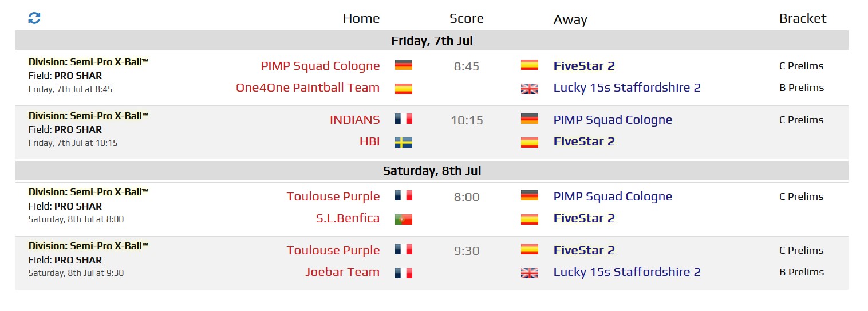Open One4One Paintball Team link
This screenshot has width=868, height=311.
(x=307, y=88)
